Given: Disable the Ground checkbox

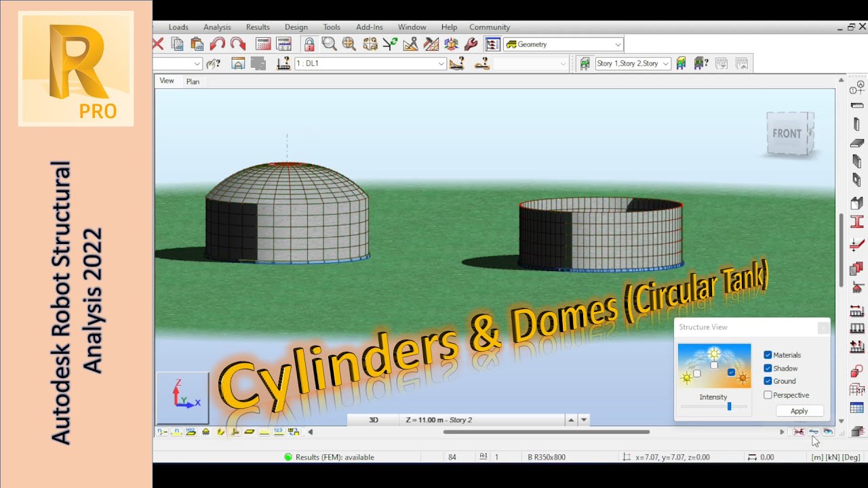Looking at the screenshot, I should [x=768, y=381].
